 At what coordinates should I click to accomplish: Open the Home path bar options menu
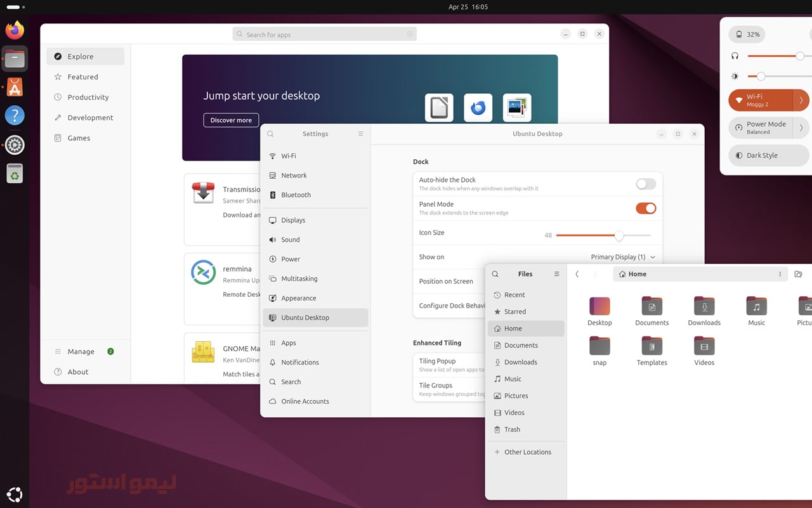pyautogui.click(x=780, y=274)
